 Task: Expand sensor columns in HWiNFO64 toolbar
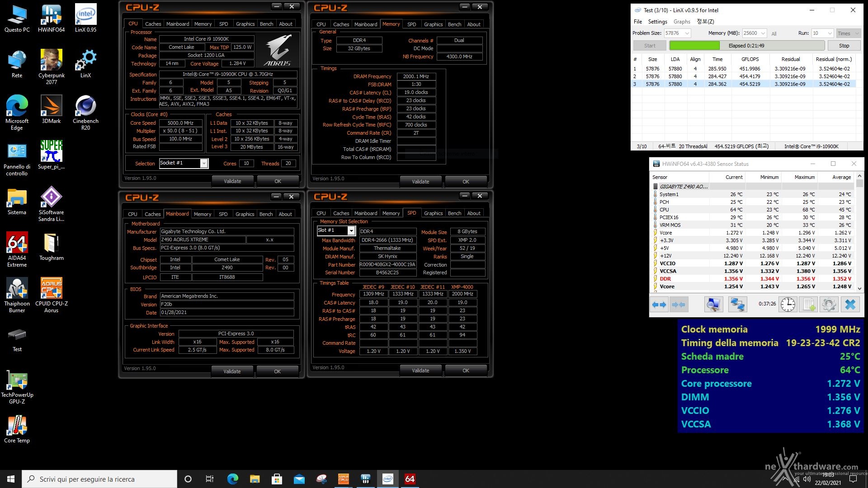659,305
